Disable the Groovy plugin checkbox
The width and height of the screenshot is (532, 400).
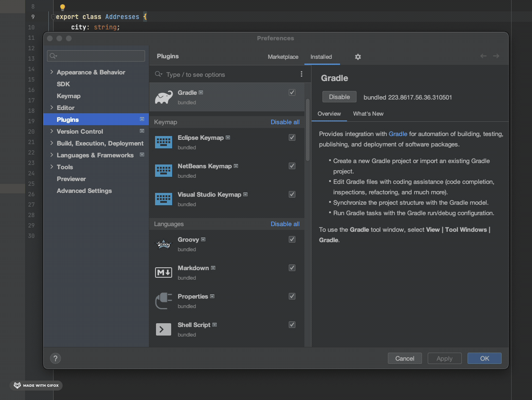click(292, 239)
